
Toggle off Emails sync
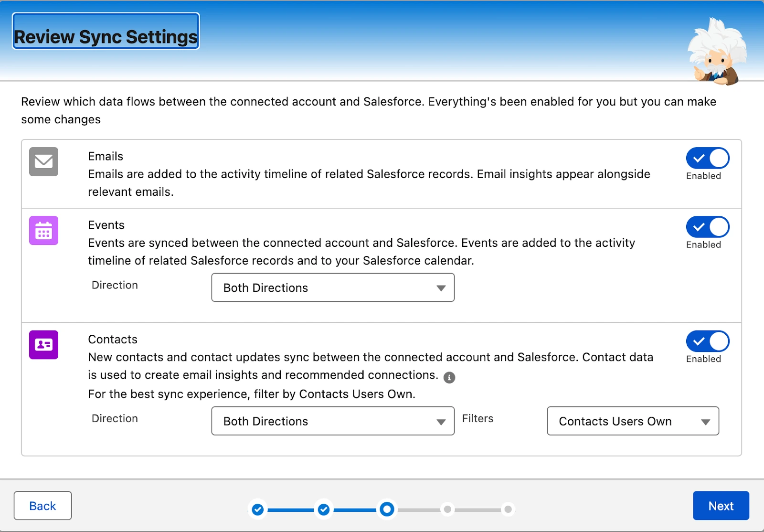point(708,158)
